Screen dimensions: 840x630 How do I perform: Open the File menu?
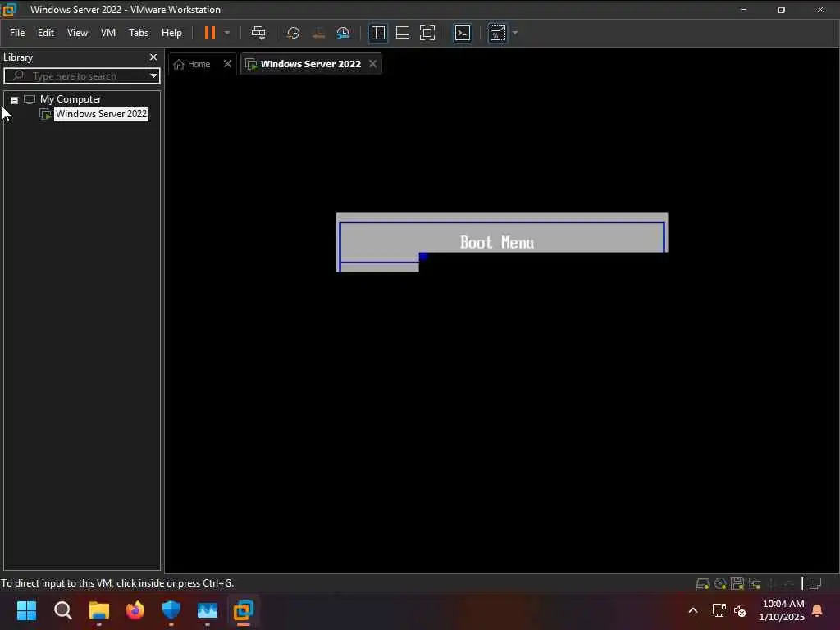[17, 33]
